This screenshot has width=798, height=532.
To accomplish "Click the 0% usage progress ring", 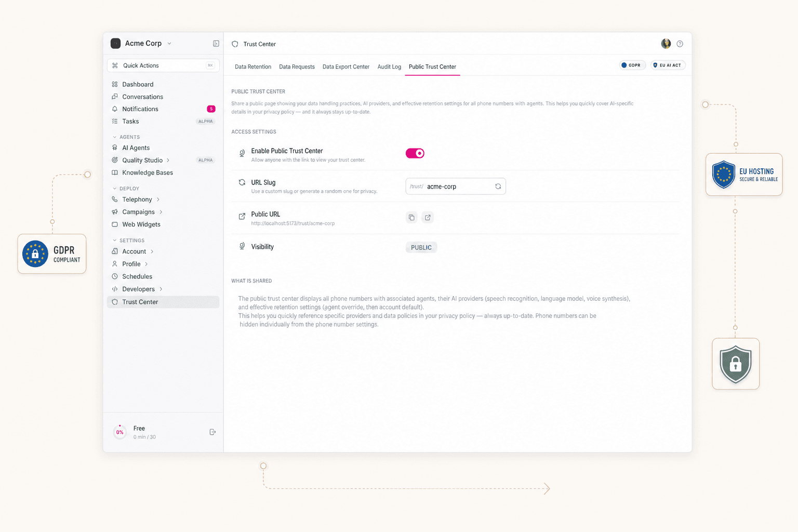I will pos(119,432).
